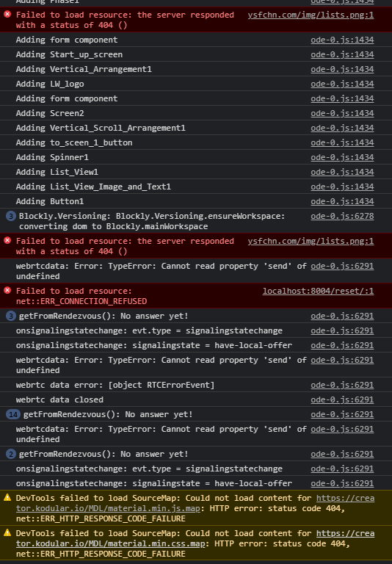The width and height of the screenshot is (392, 564).
Task: Click the repeat count badge showing 14
Action: 13,414
